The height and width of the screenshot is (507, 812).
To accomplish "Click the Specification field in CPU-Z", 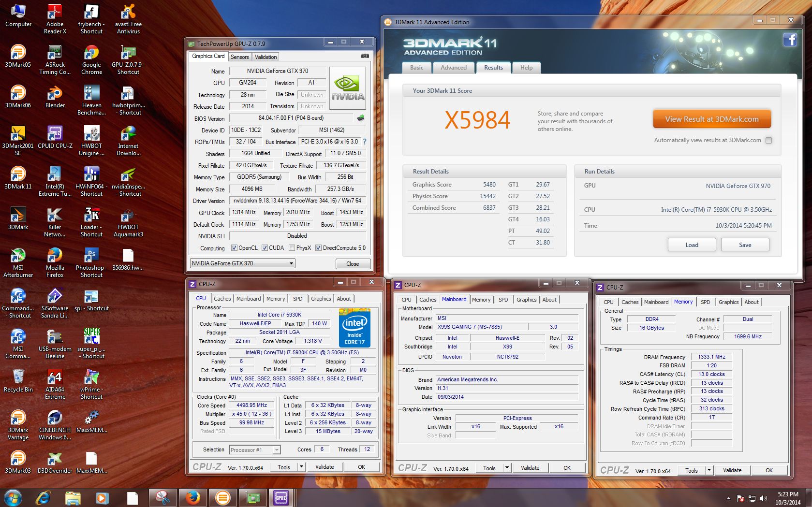I will [302, 352].
